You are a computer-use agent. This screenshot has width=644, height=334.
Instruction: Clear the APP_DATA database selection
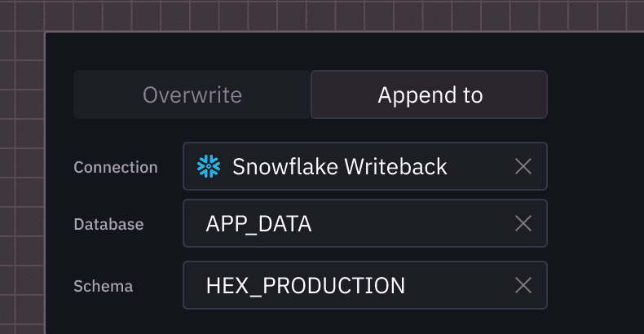[523, 223]
